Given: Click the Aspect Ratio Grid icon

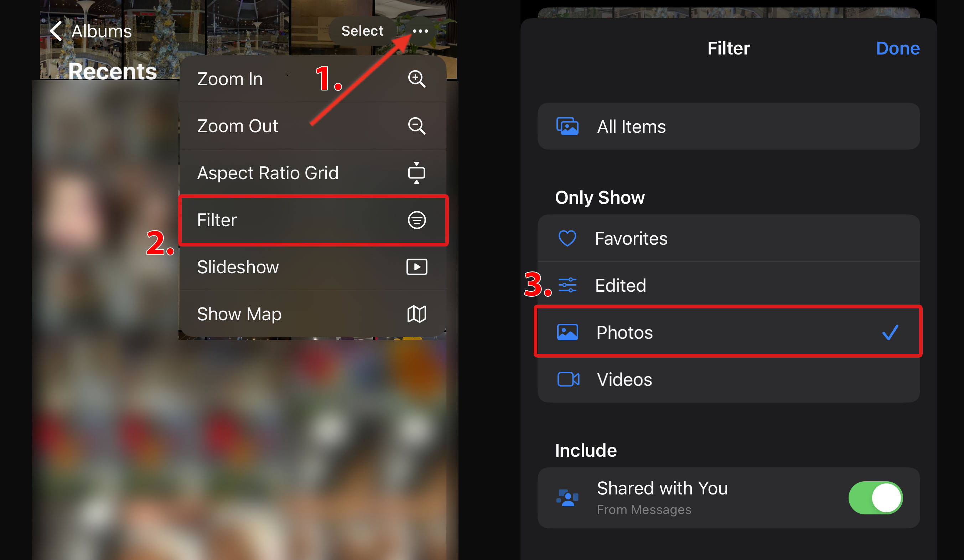Looking at the screenshot, I should (x=417, y=173).
